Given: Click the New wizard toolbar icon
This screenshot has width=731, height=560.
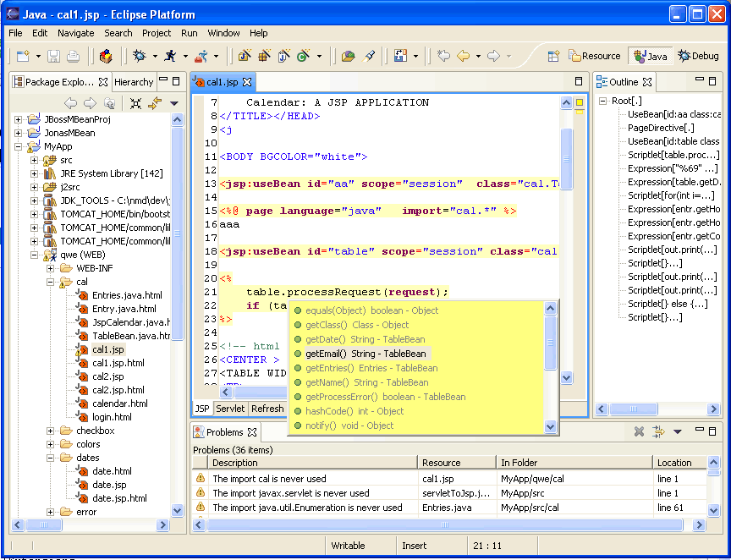Looking at the screenshot, I should click(23, 57).
